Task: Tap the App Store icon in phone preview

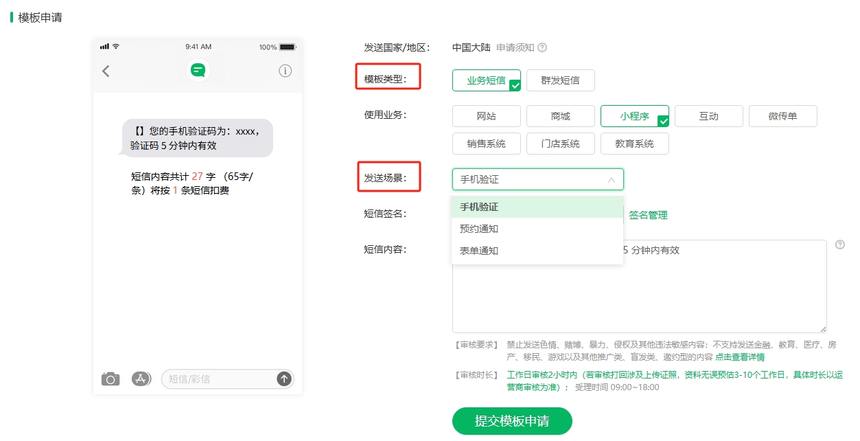Action: 141,378
